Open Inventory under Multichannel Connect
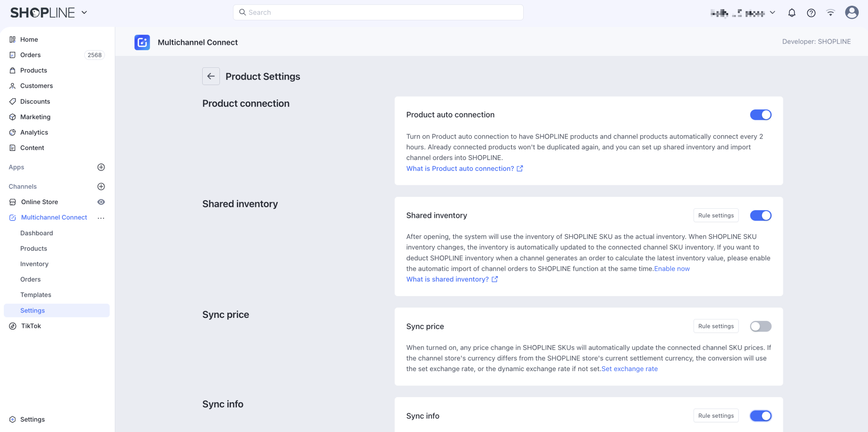 pyautogui.click(x=34, y=264)
